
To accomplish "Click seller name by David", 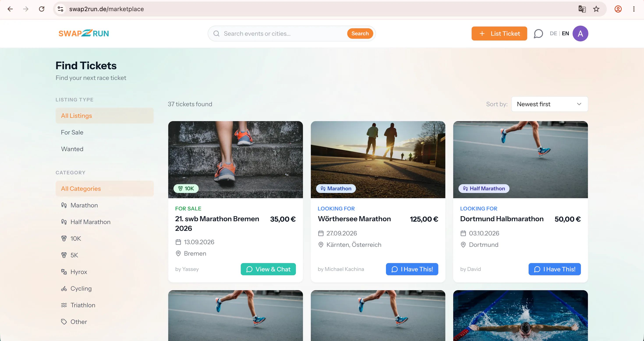I will (x=470, y=269).
